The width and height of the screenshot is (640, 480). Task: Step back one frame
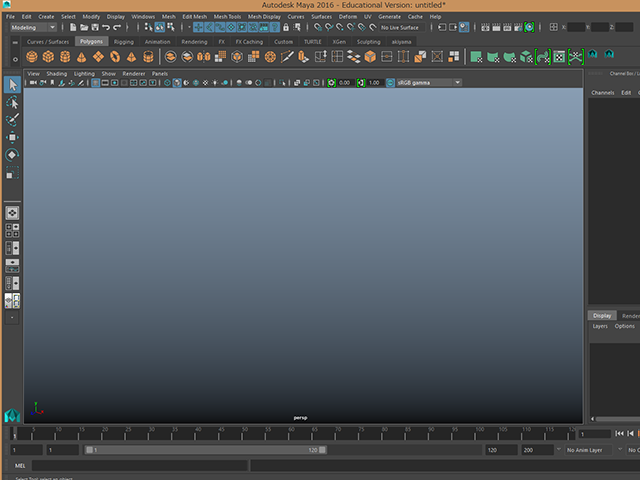pyautogui.click(x=631, y=433)
